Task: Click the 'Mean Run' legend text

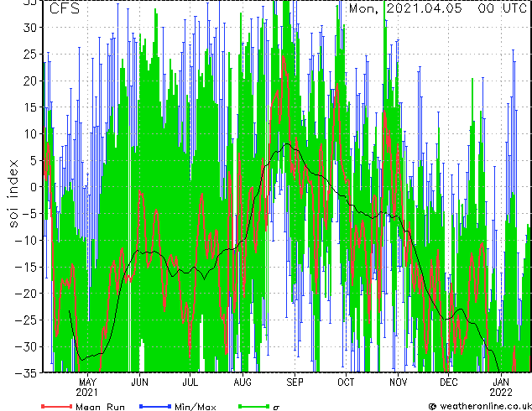Action: tap(101, 407)
